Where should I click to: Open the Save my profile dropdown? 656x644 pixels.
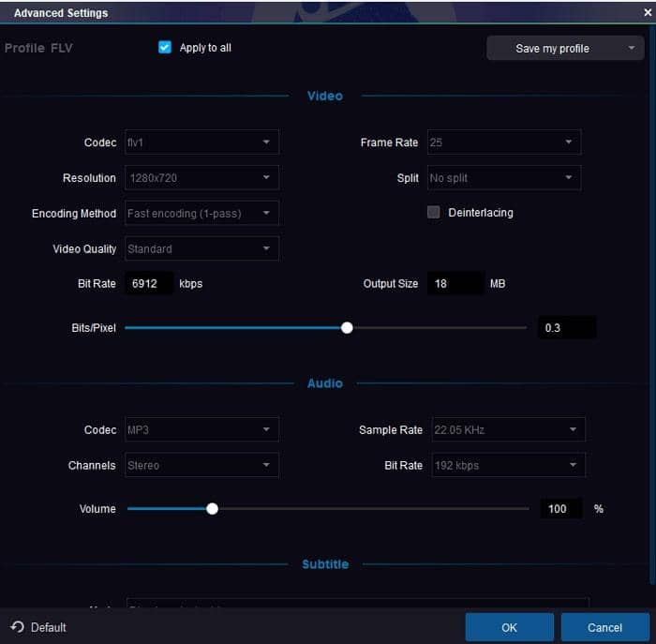tap(564, 49)
